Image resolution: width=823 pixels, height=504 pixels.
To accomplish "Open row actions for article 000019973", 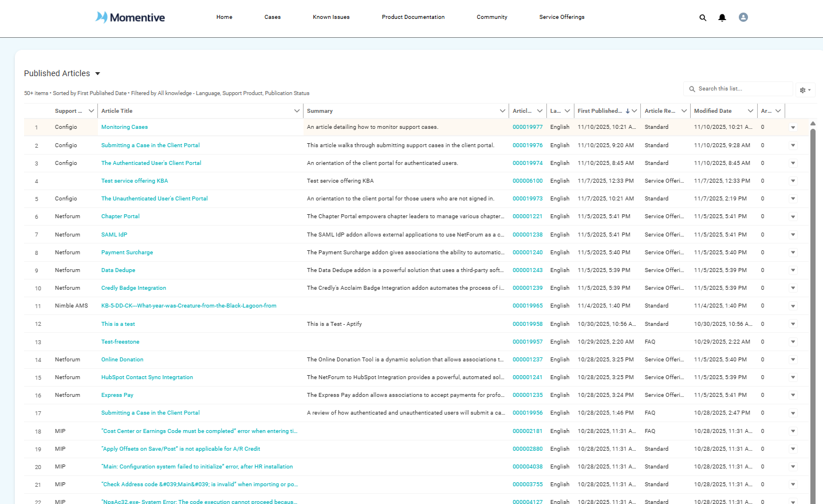I will pyautogui.click(x=793, y=199).
